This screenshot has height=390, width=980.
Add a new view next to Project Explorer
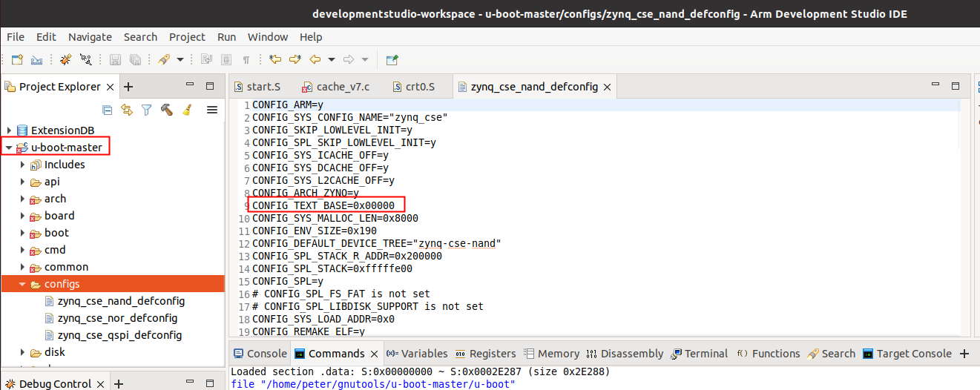pos(128,87)
